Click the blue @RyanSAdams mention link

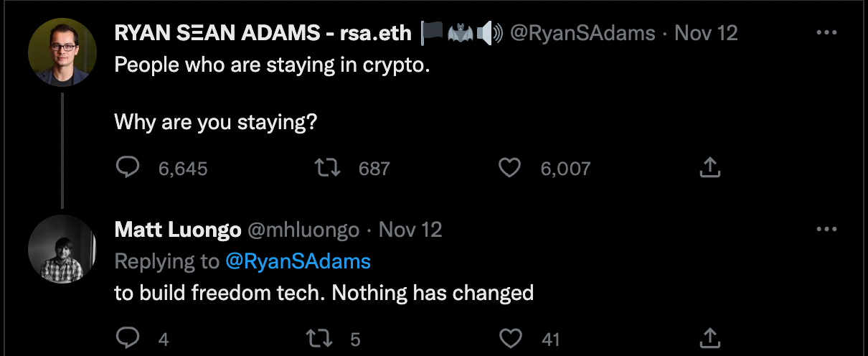(298, 261)
